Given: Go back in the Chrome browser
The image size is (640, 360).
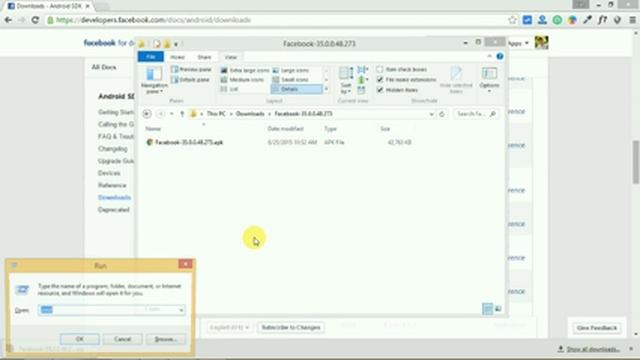Looking at the screenshot, I should point(8,20).
